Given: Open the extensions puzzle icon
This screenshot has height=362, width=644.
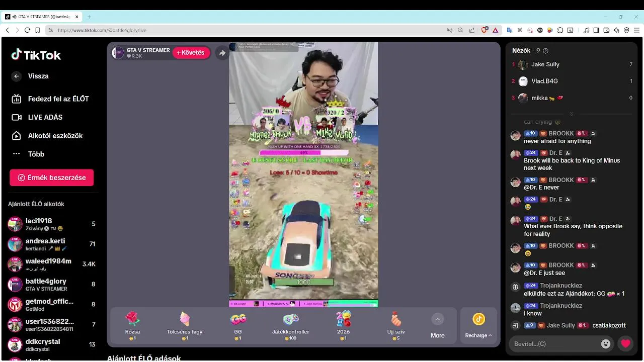Looking at the screenshot, I should pos(560,30).
